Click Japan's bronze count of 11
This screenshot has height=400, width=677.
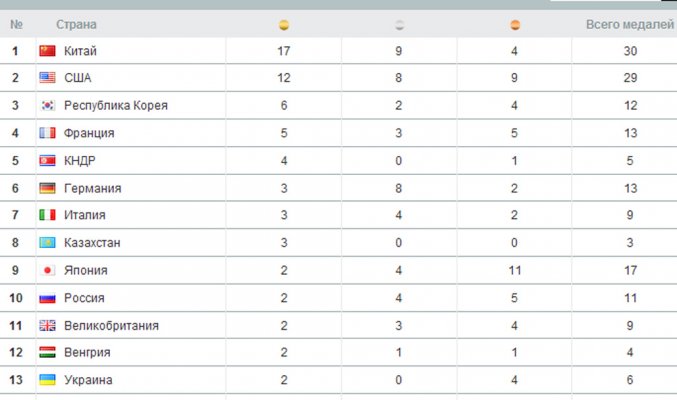515,270
